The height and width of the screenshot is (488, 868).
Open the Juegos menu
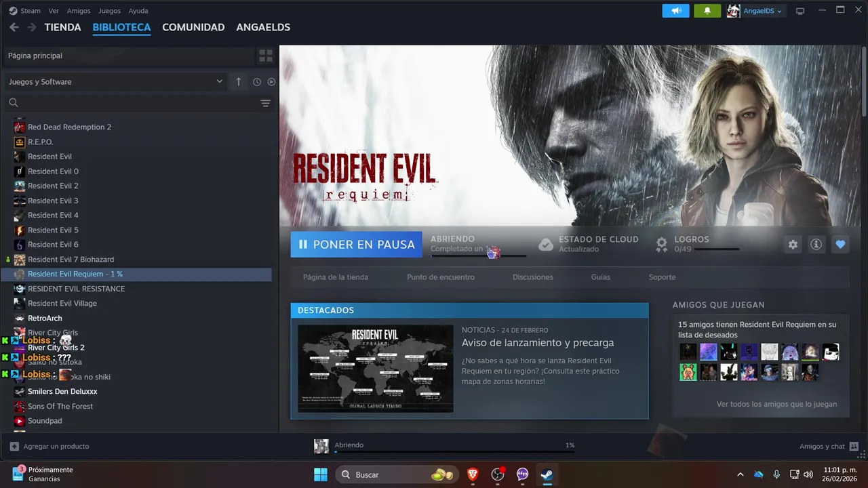[x=109, y=11]
